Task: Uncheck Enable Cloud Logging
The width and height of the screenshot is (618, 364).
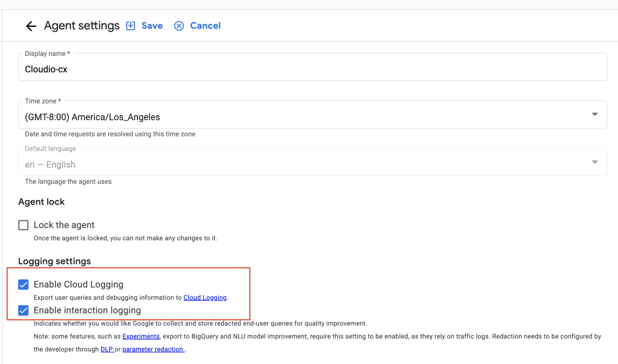Action: pos(23,284)
